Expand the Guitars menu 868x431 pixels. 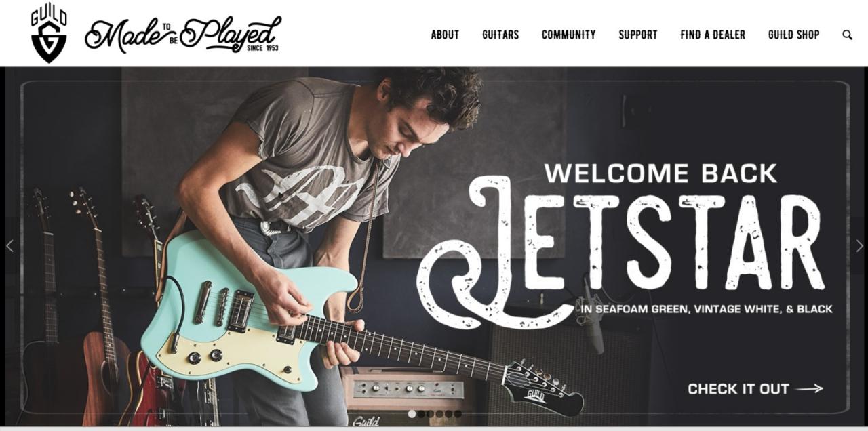500,35
